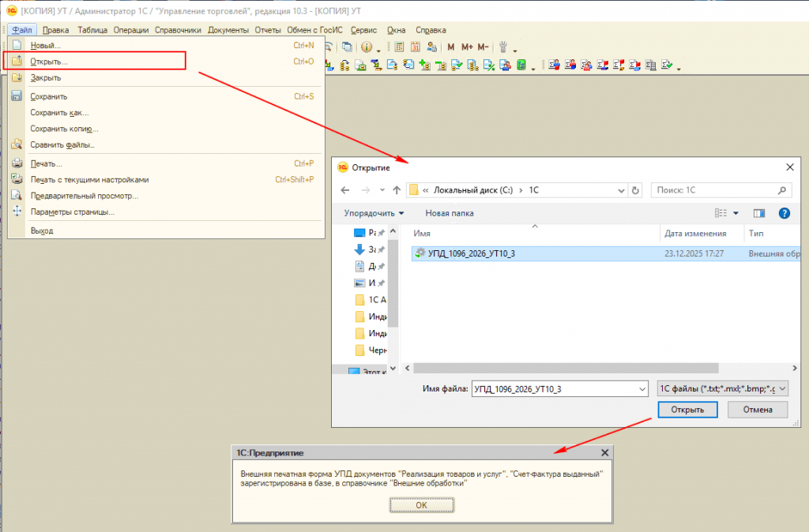The height and width of the screenshot is (532, 809).
Task: Click the Поиск: 1С search field
Action: (x=715, y=190)
